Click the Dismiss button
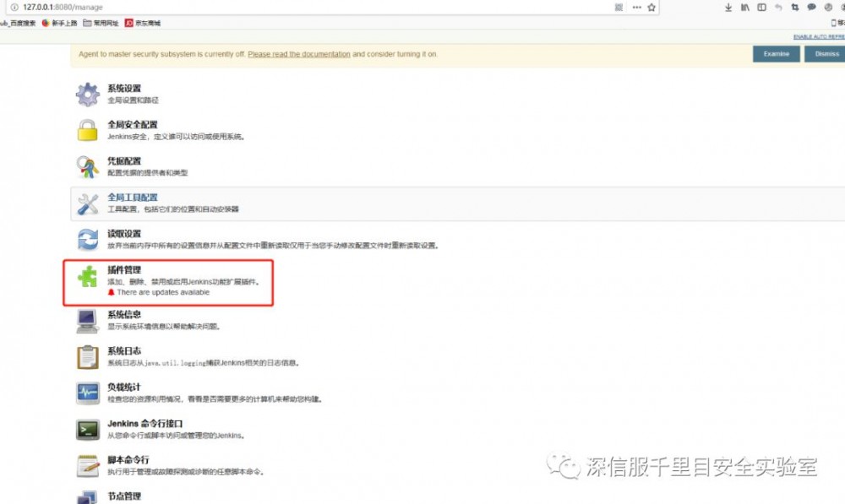This screenshot has height=504, width=845. 826,52
